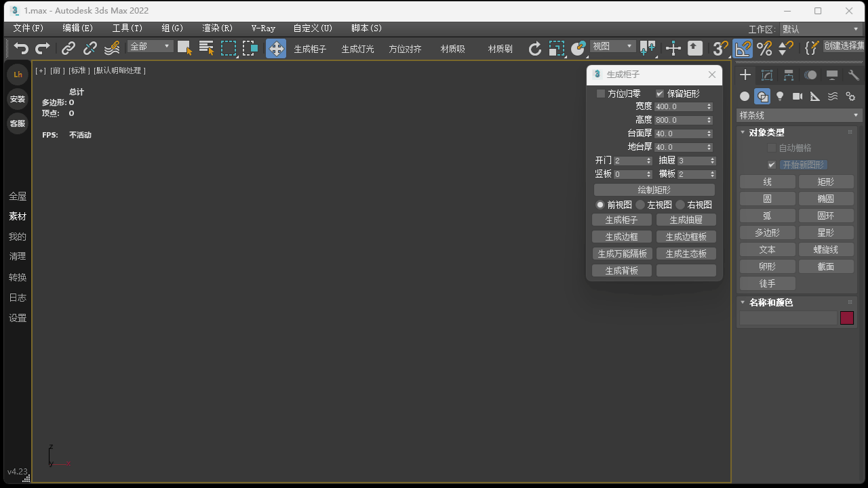This screenshot has height=488, width=868.
Task: Click the Unlink Selection broken-chain icon
Action: 90,48
